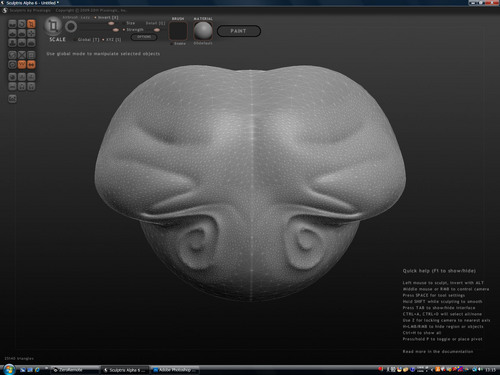The height and width of the screenshot is (375, 500).
Task: Toggle the orange Wireframe display icon
Action: (x=22, y=64)
